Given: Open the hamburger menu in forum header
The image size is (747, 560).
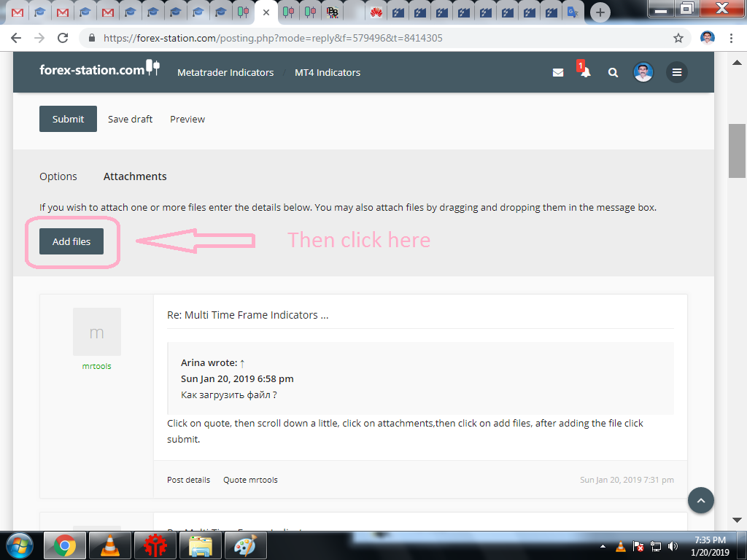Looking at the screenshot, I should pyautogui.click(x=677, y=72).
